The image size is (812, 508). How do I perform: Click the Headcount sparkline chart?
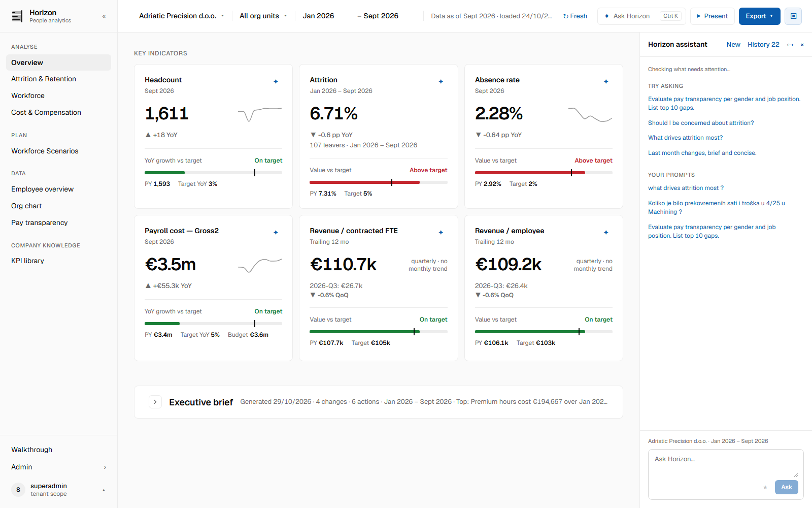coord(260,114)
